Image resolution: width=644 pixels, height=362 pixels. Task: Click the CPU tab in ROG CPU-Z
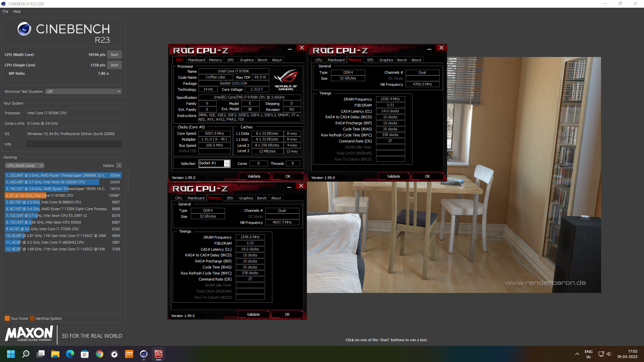coord(179,60)
